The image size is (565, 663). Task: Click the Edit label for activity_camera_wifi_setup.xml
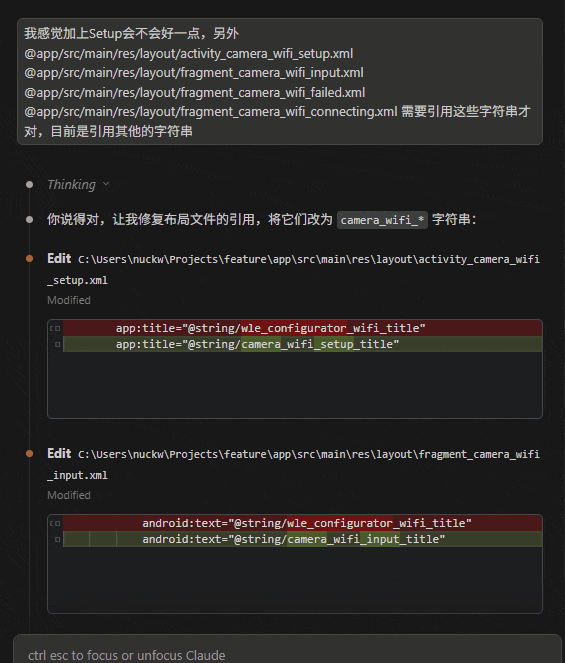(59, 258)
